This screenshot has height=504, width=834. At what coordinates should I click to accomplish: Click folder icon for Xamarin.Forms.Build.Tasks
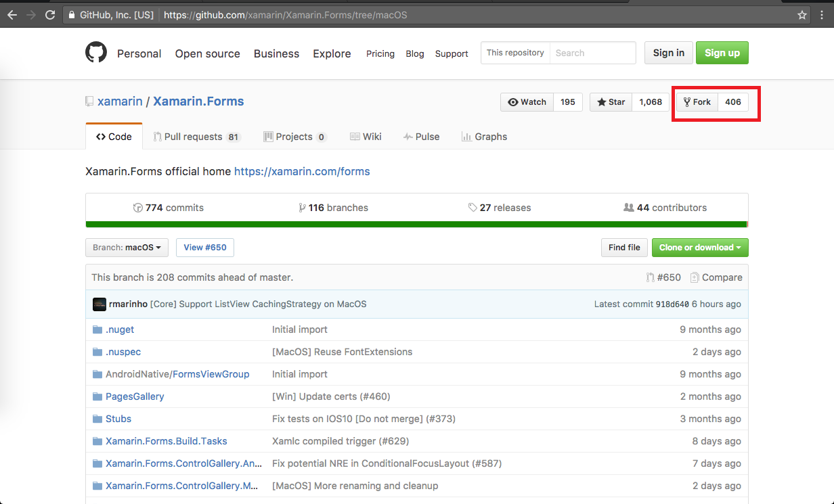[x=97, y=441]
